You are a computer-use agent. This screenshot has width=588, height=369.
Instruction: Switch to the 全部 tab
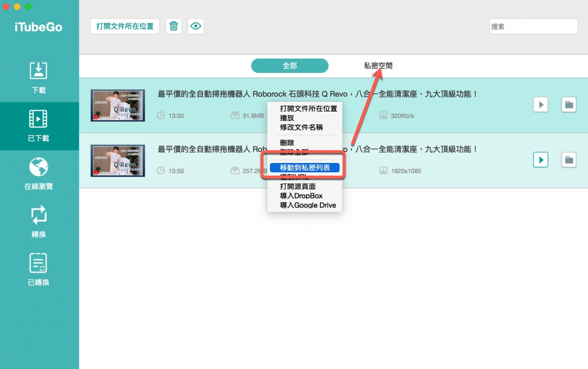point(290,66)
